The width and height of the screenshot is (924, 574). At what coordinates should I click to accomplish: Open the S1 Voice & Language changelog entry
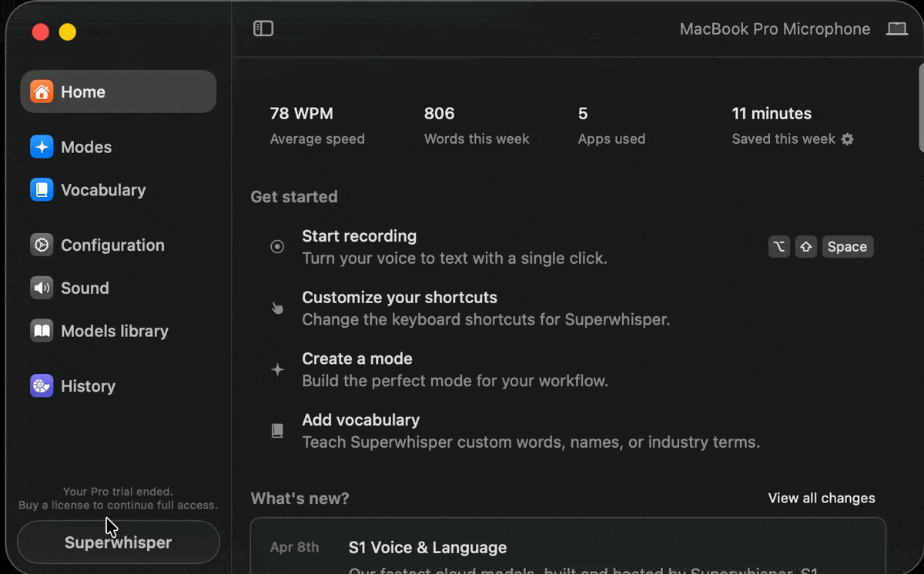pyautogui.click(x=427, y=548)
